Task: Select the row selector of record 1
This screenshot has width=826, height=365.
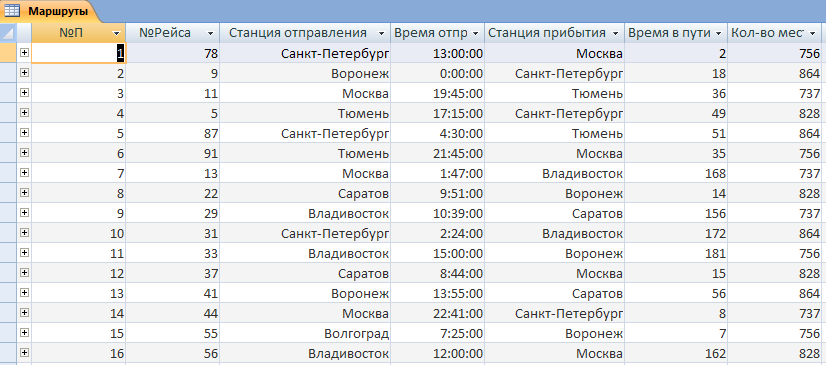Action: coord(8,53)
